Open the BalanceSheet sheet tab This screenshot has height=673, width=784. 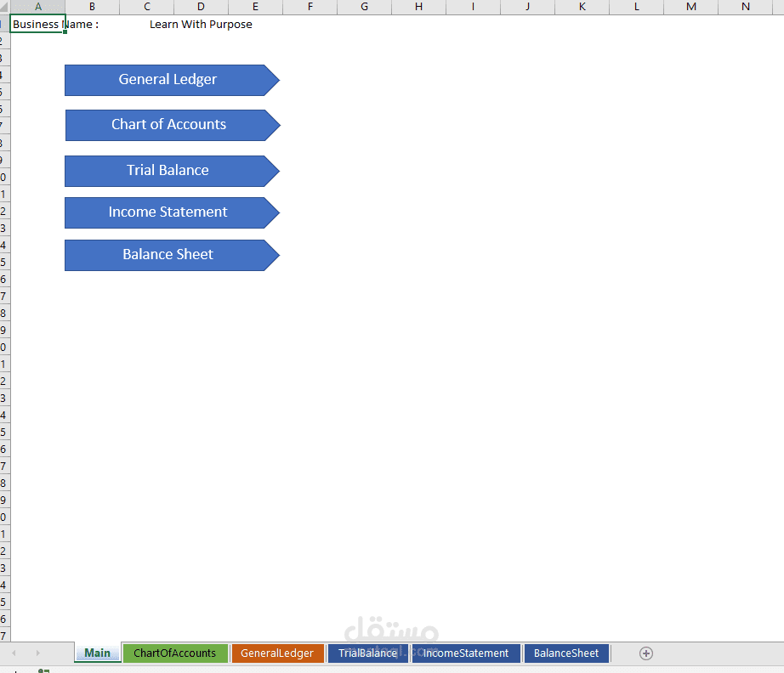(565, 653)
